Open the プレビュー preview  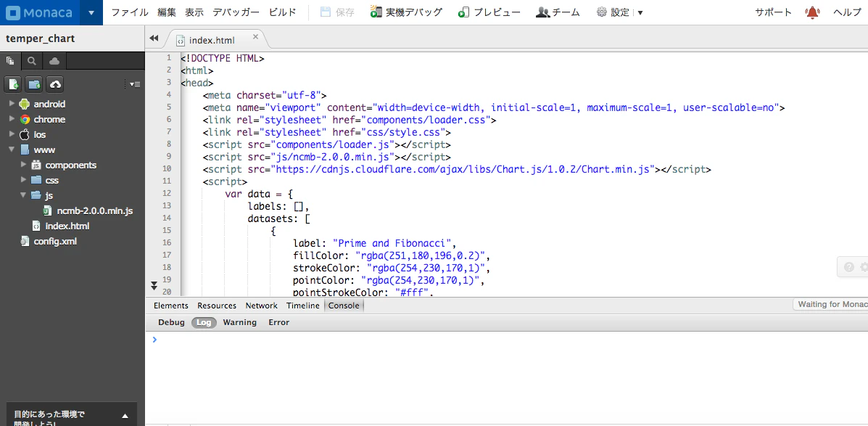[489, 12]
